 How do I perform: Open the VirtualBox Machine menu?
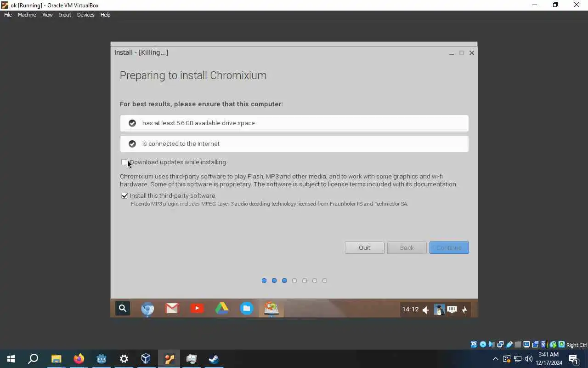pos(27,15)
